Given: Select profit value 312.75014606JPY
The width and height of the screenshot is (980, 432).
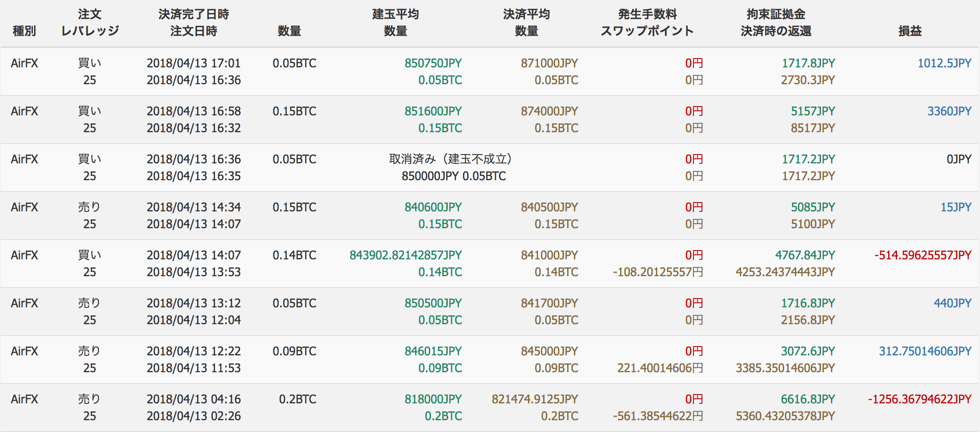Looking at the screenshot, I should (x=925, y=351).
